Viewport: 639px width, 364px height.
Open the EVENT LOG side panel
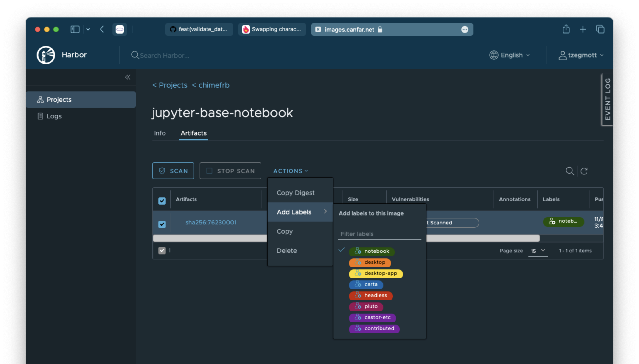607,99
